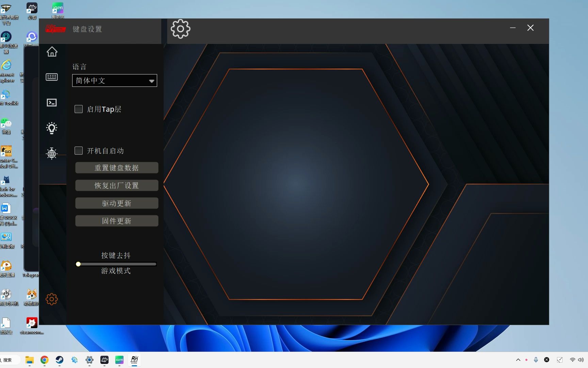Open Windows Settings gear in taskbar
Viewport: 588px width, 368px height.
click(89, 360)
